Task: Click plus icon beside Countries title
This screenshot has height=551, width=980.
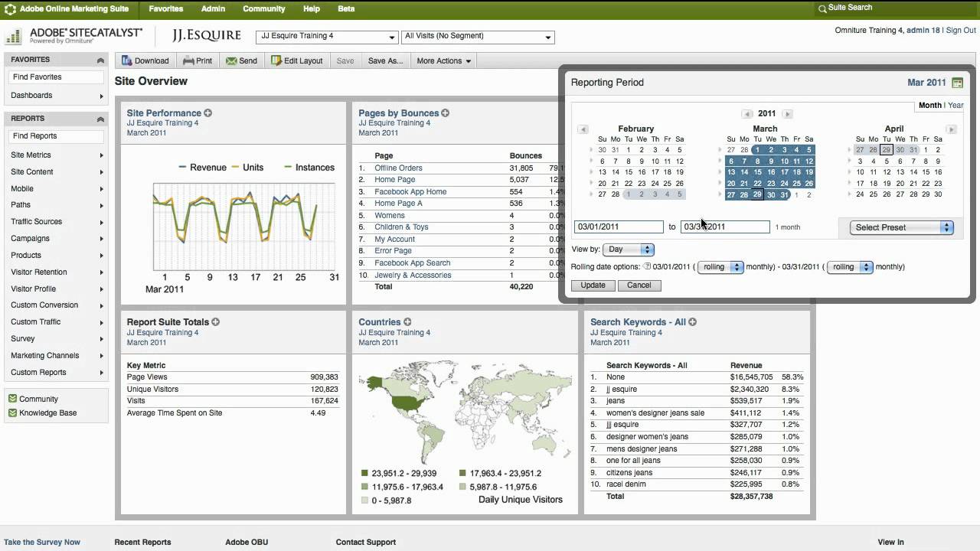Action: (407, 322)
